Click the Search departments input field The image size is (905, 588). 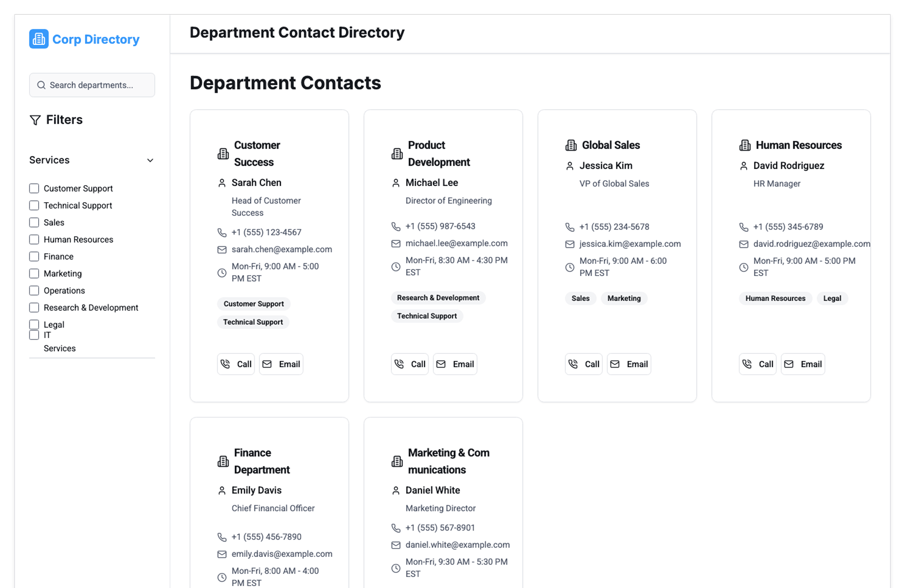97,85
